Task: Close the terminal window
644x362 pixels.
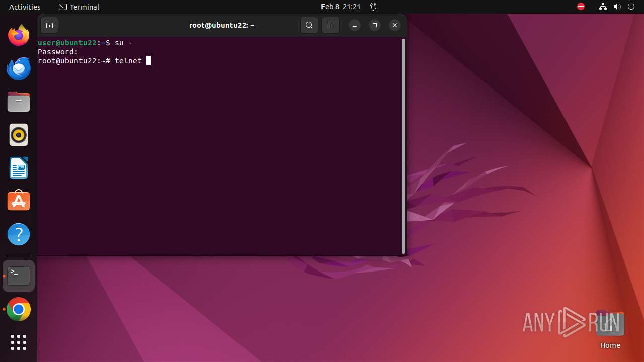Action: (395, 25)
